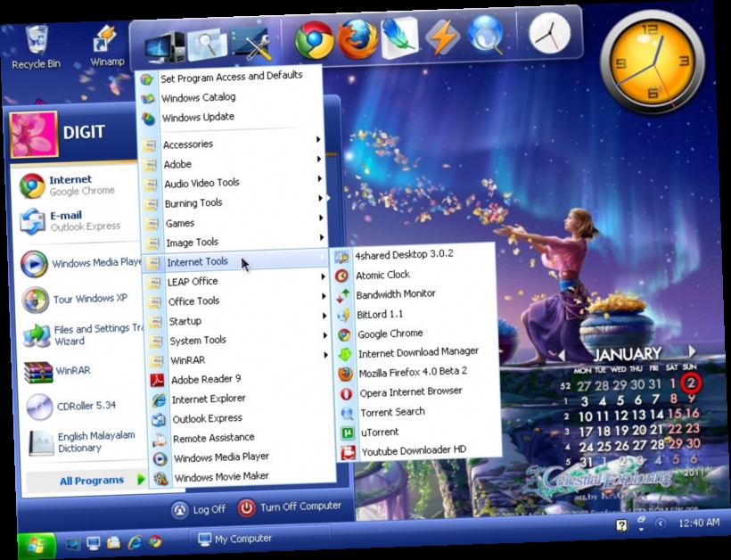Image resolution: width=731 pixels, height=560 pixels.
Task: Open the WinRAR programs folder
Action: [237, 360]
